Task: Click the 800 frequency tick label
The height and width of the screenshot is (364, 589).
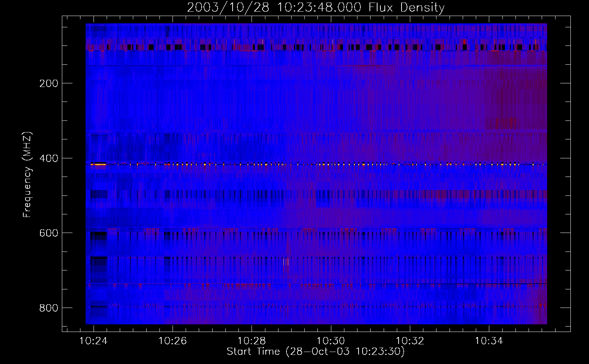Action: (49, 308)
